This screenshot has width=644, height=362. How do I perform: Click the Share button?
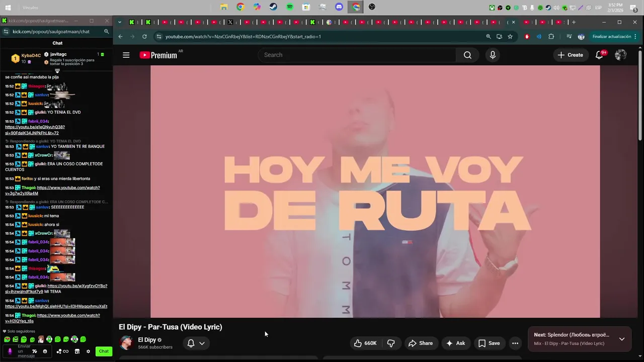tap(421, 343)
